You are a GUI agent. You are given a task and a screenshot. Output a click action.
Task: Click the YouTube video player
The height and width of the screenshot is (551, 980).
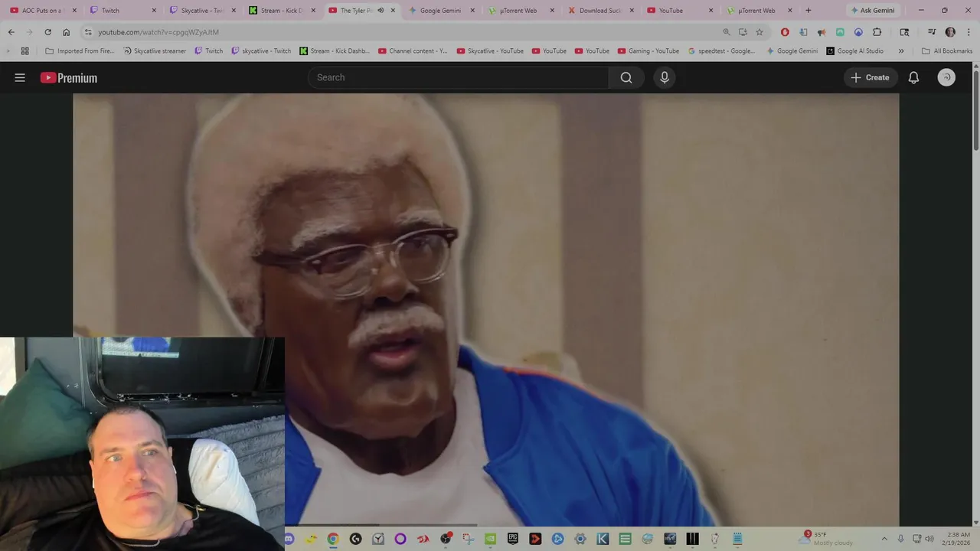485,309
